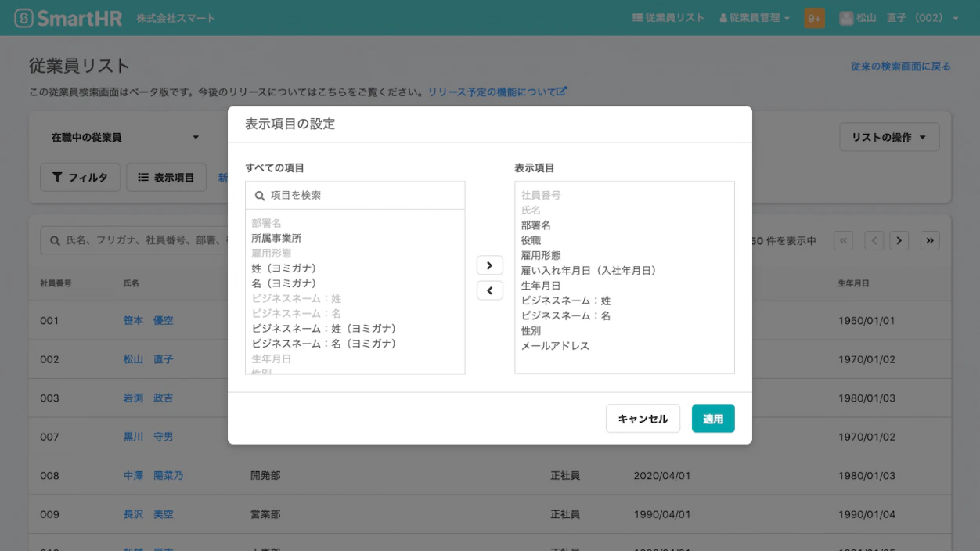Click the 項目を検索 search field
The width and height of the screenshot is (980, 551).
point(355,194)
